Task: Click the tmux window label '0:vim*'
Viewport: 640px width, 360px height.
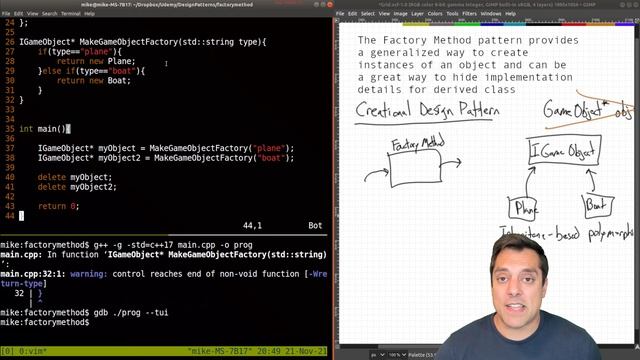Action: click(32, 351)
